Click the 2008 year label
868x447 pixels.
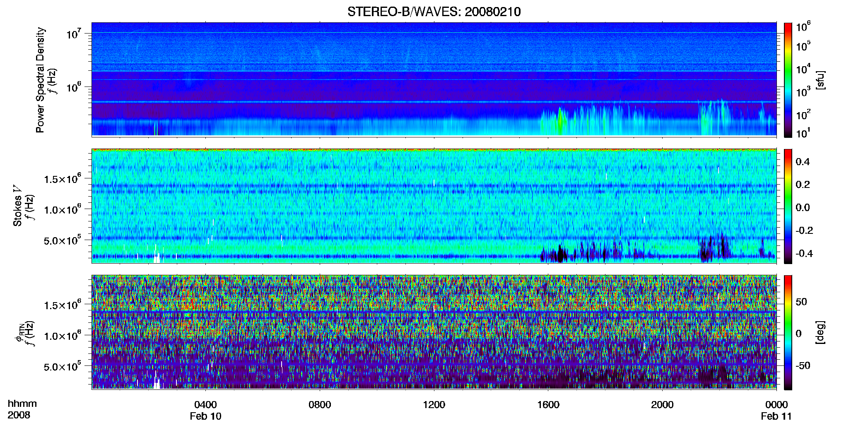point(19,415)
